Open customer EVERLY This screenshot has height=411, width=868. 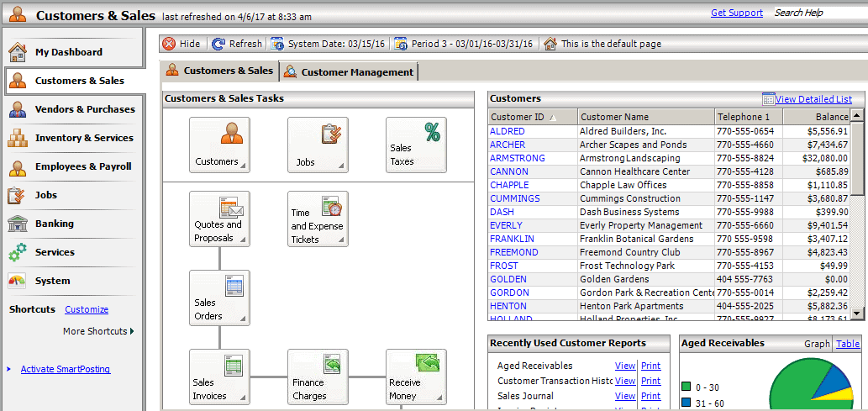click(506, 225)
